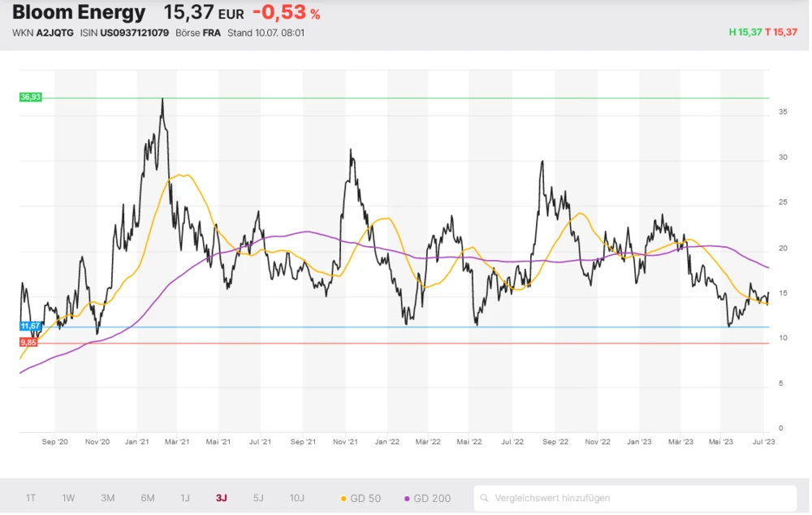The height and width of the screenshot is (515, 812).
Task: Select the 1J chart period
Action: point(184,498)
